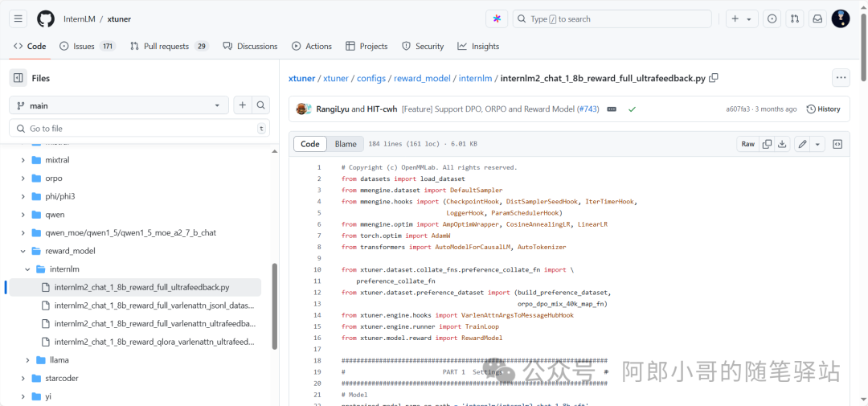
Task: Go to the reward_model breadcrumb
Action: pyautogui.click(x=422, y=78)
